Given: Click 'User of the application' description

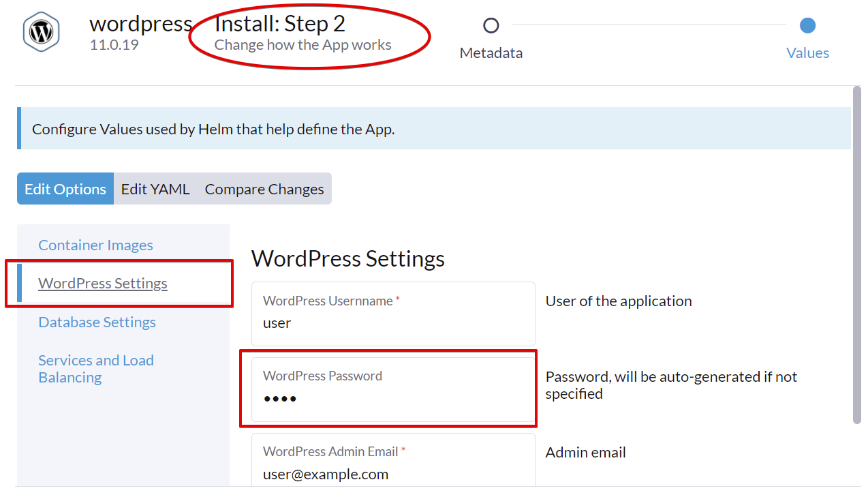Looking at the screenshot, I should 619,301.
